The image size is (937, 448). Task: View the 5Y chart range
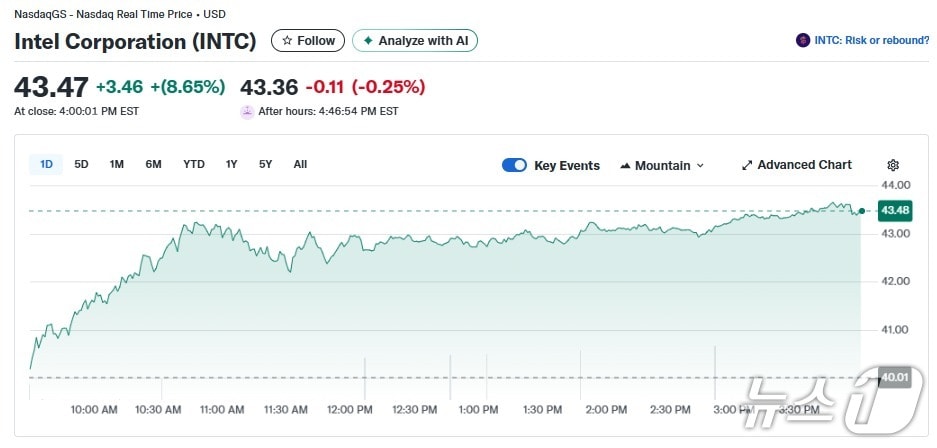point(265,164)
